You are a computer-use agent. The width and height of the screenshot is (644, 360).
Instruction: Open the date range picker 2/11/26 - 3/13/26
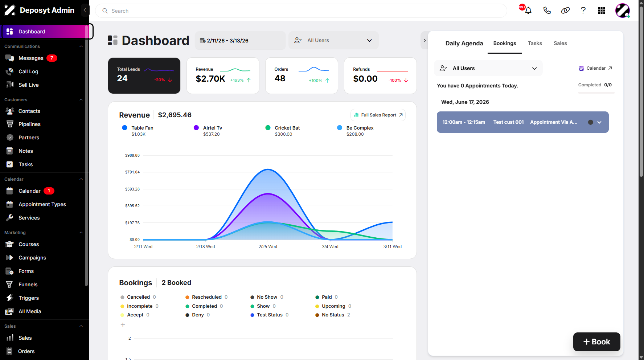pos(240,40)
